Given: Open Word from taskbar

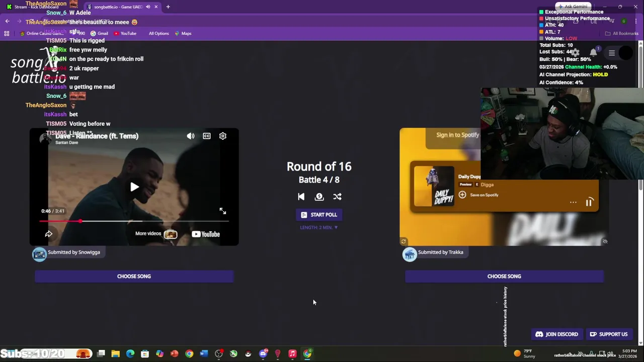Looking at the screenshot, I should pos(204,354).
